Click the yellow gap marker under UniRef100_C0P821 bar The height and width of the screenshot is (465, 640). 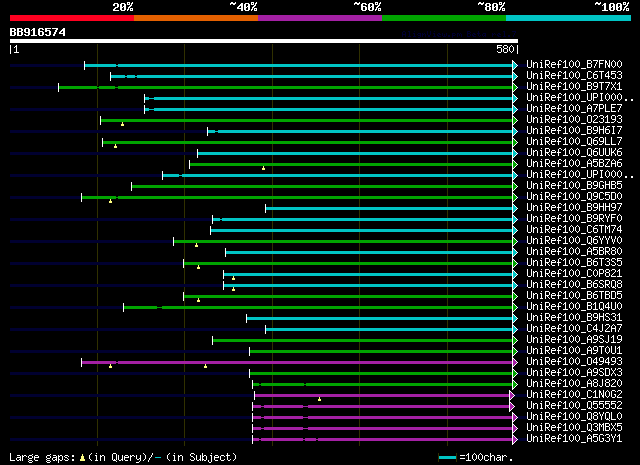[233, 278]
